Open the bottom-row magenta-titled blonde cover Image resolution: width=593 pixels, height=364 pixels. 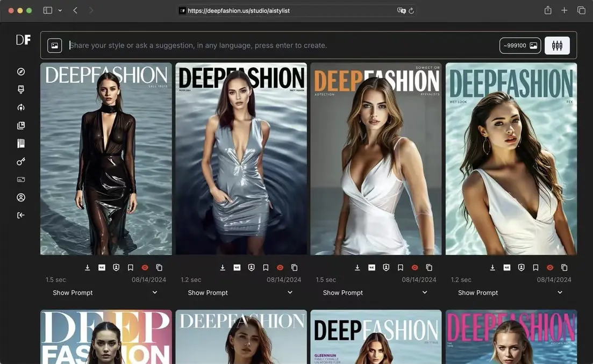click(x=511, y=337)
